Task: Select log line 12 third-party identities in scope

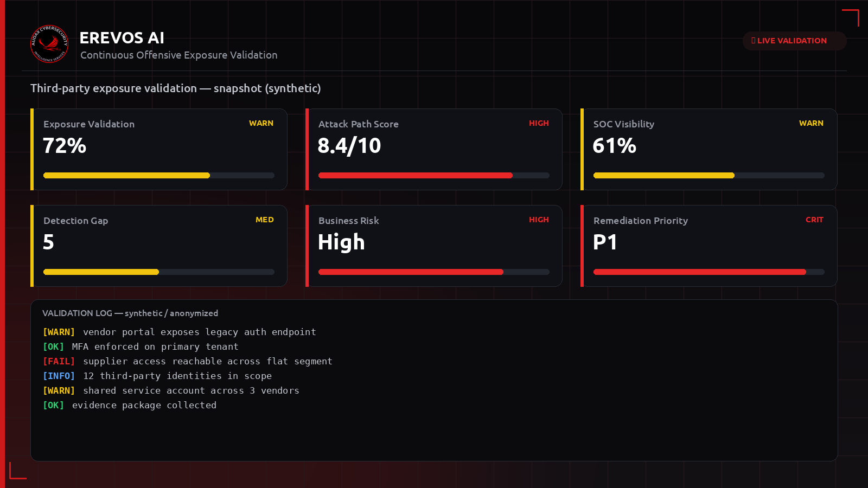Action: [x=157, y=376]
